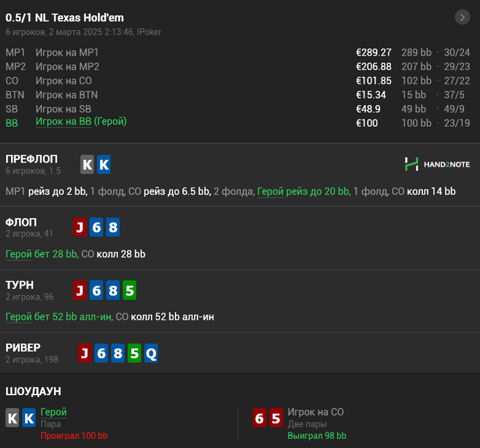Image resolution: width=480 pixels, height=448 pixels.
Task: Click the blue K card in the hero showdown hand
Action: pos(29,418)
